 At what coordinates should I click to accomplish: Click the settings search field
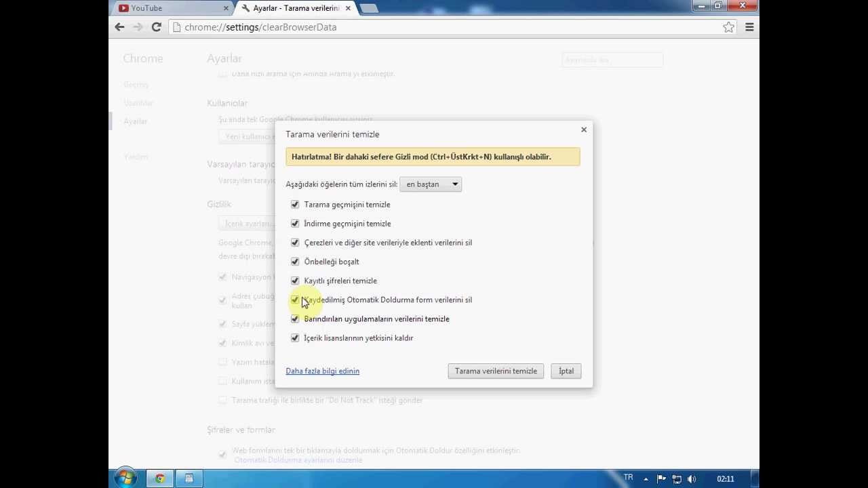pyautogui.click(x=612, y=60)
